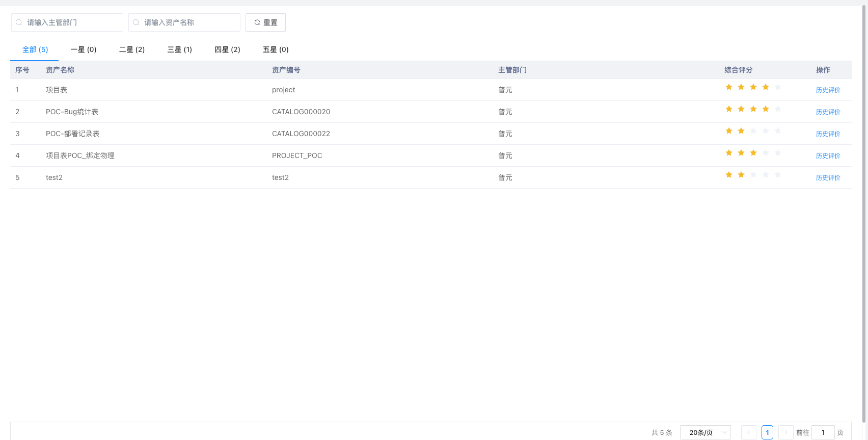Click the third star for POC-Bug统计表
Screen dimensions: 868x440
[x=753, y=109]
